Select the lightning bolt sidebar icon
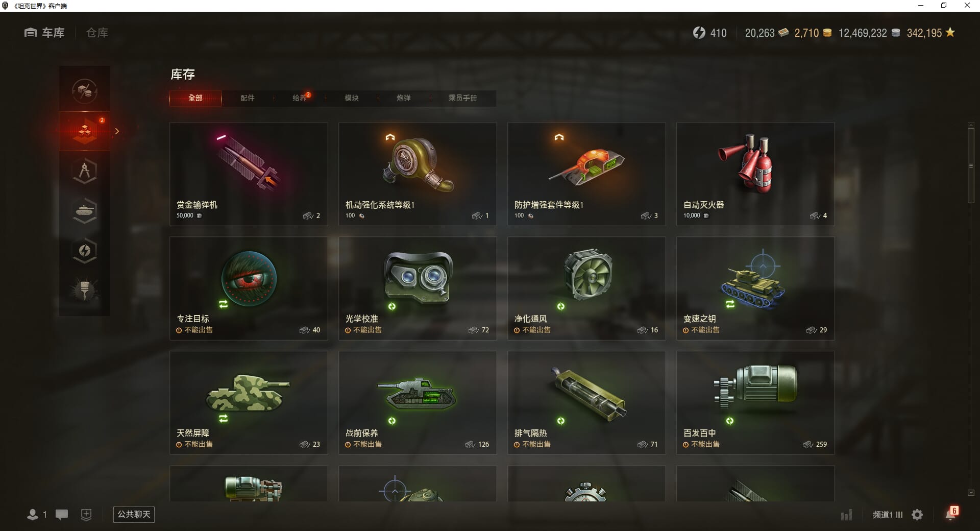The image size is (980, 531). pos(85,251)
